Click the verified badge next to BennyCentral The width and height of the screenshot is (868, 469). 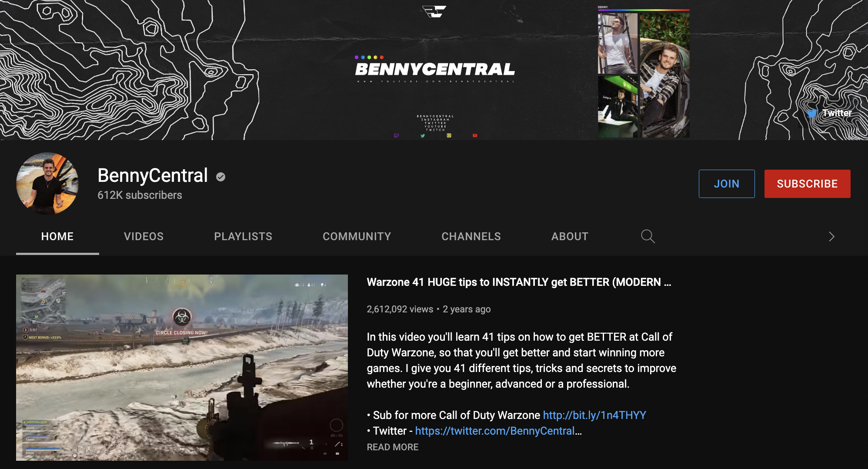click(220, 177)
